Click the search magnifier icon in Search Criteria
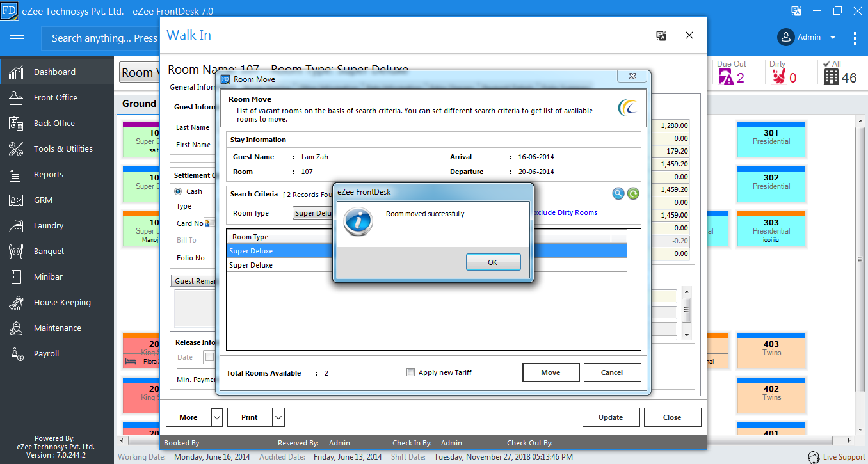 click(x=618, y=193)
